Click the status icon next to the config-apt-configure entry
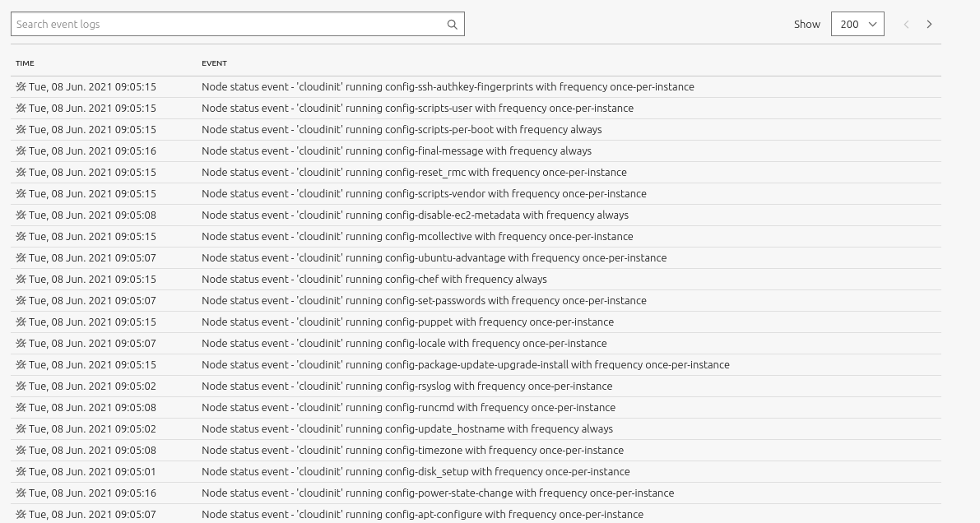 point(21,514)
